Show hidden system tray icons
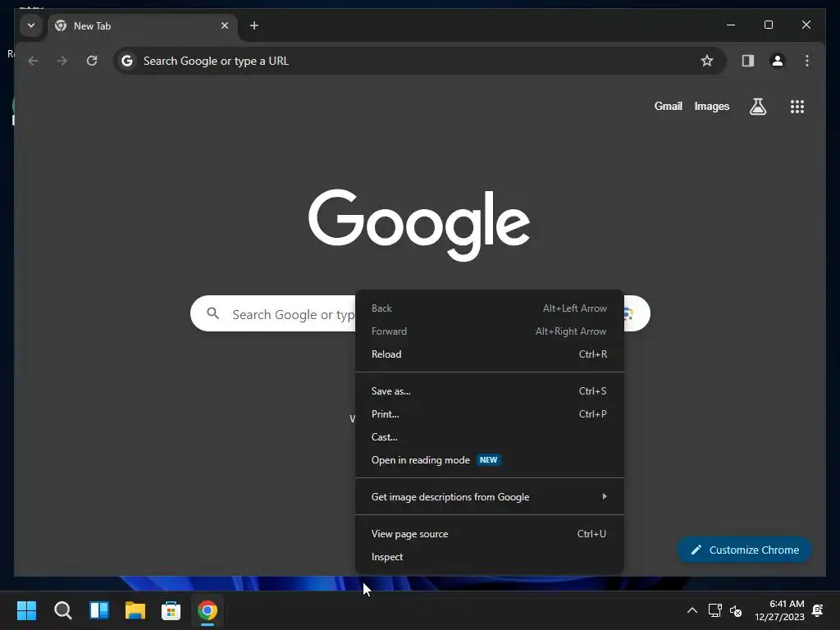 pyautogui.click(x=692, y=610)
